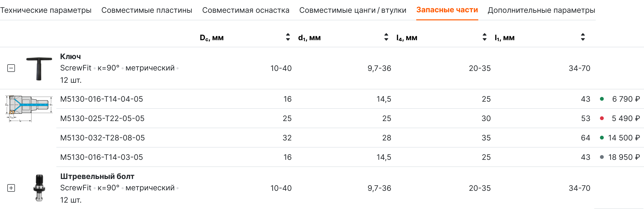Collapse the Ключ spare parts group

[11, 68]
